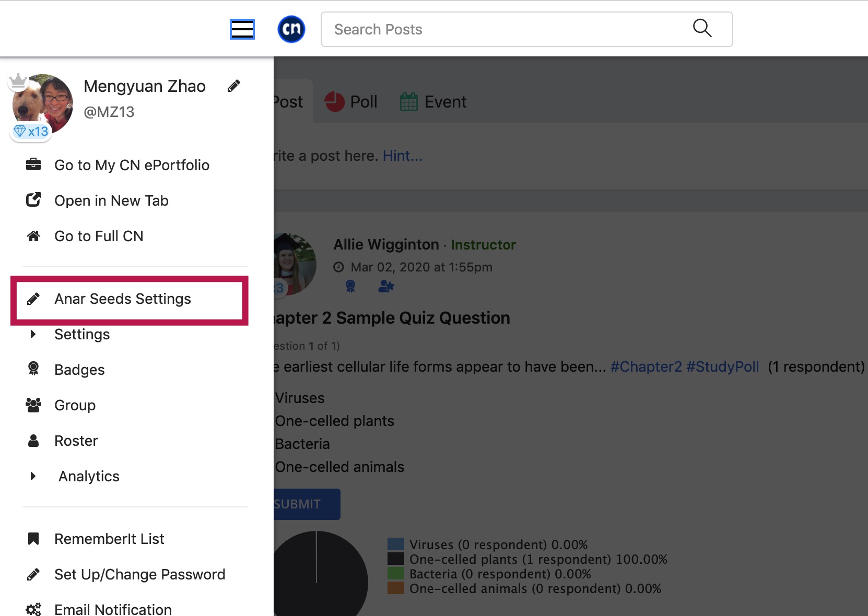Choose the One-celled plants poll answer
The image size is (868, 616).
point(334,421)
